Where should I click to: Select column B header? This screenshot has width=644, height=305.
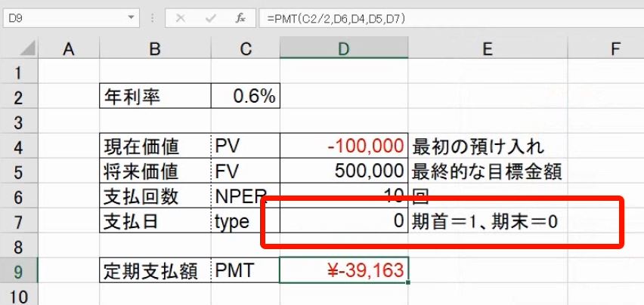click(155, 49)
